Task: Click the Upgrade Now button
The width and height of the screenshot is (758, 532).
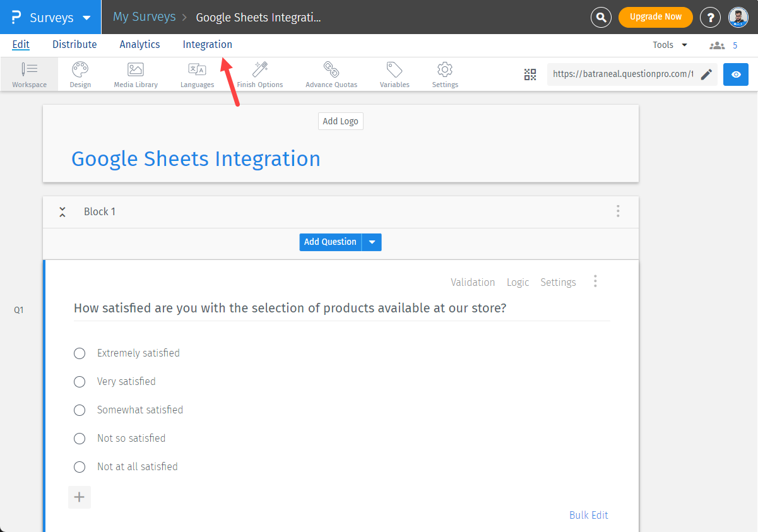Action: click(x=655, y=17)
